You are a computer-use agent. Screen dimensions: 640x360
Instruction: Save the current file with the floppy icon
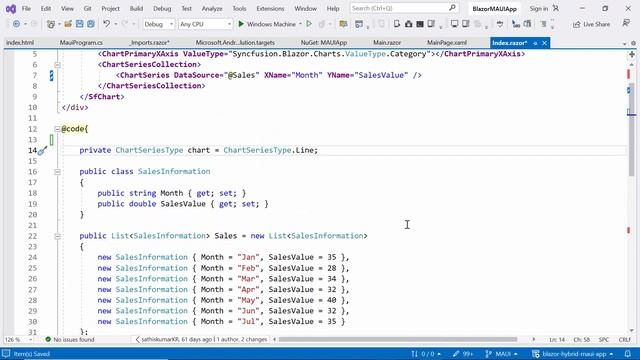tap(80, 24)
